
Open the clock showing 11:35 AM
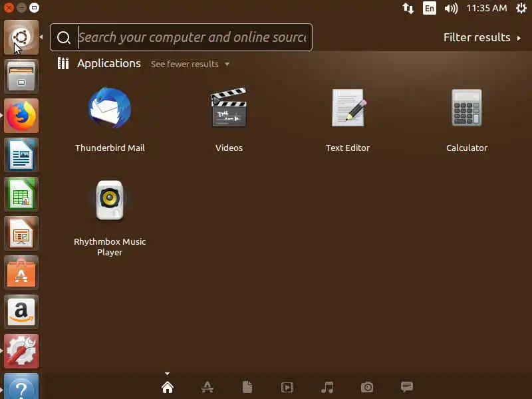487,8
